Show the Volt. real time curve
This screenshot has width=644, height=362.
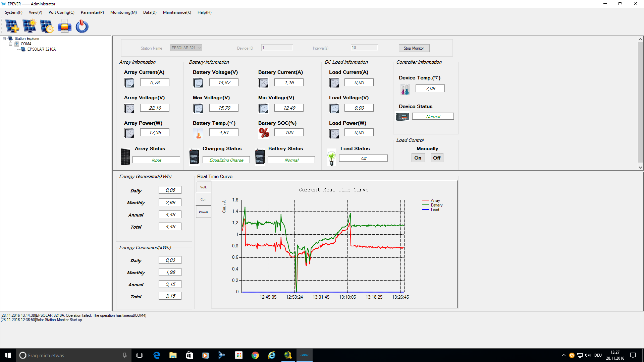point(203,187)
